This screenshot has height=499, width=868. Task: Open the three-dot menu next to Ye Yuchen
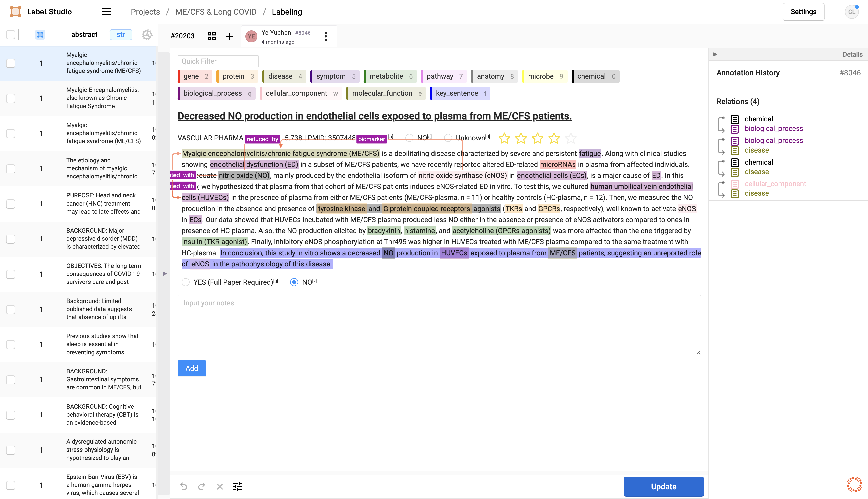[x=325, y=36]
